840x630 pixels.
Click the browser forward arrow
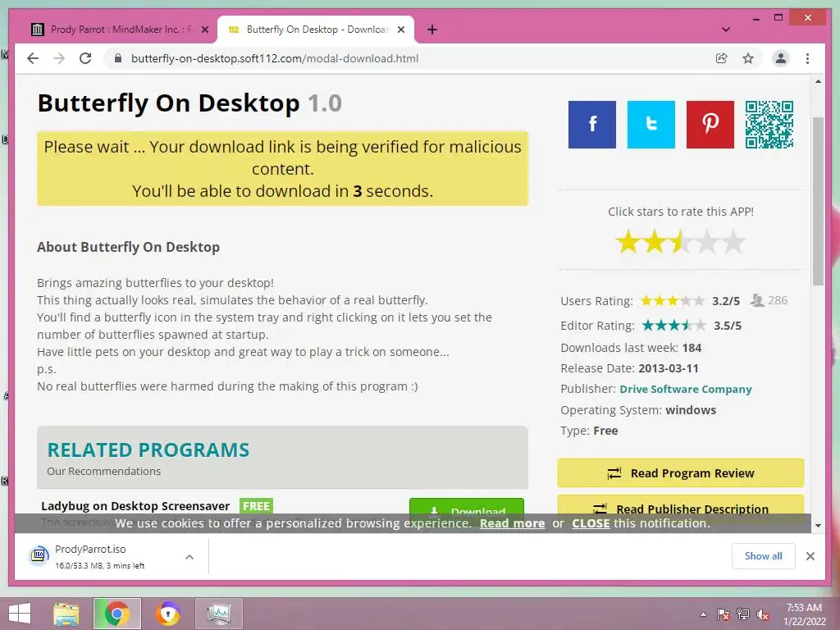point(59,58)
